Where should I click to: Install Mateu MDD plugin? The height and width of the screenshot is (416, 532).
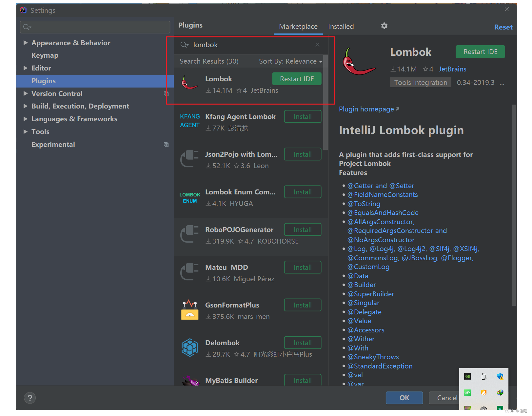(x=303, y=267)
